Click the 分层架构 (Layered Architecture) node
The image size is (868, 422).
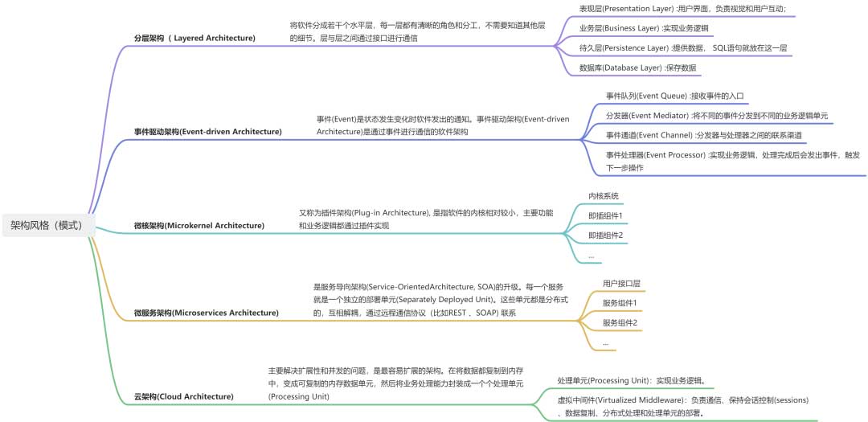194,38
